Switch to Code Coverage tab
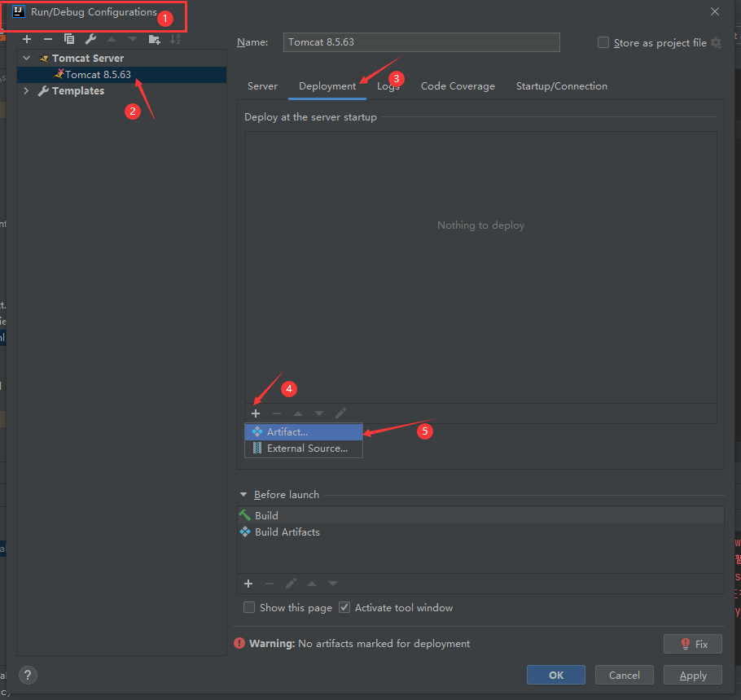This screenshot has width=741, height=700. click(x=458, y=86)
